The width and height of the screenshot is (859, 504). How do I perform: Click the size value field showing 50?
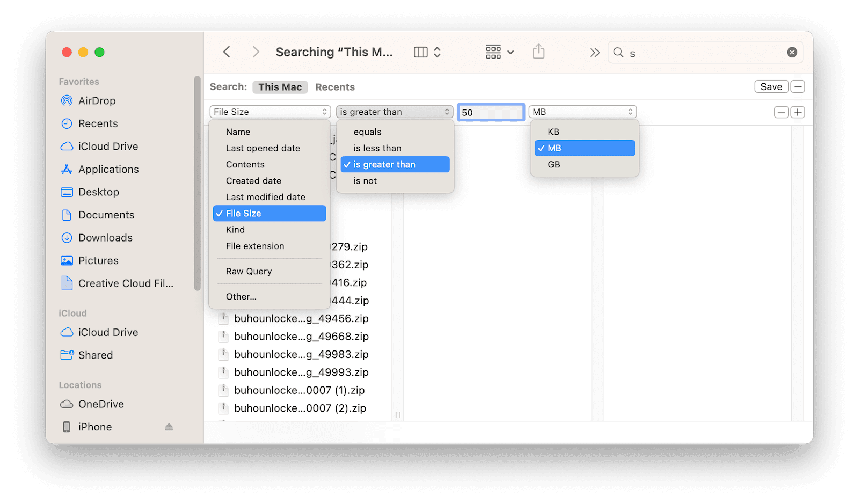pos(490,112)
